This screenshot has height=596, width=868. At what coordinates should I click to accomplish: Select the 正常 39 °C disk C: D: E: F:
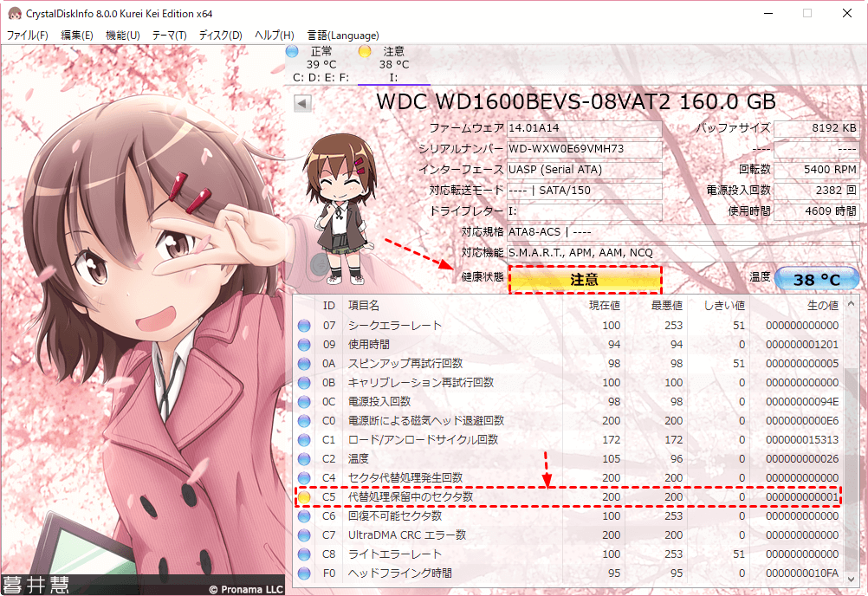pyautogui.click(x=321, y=64)
